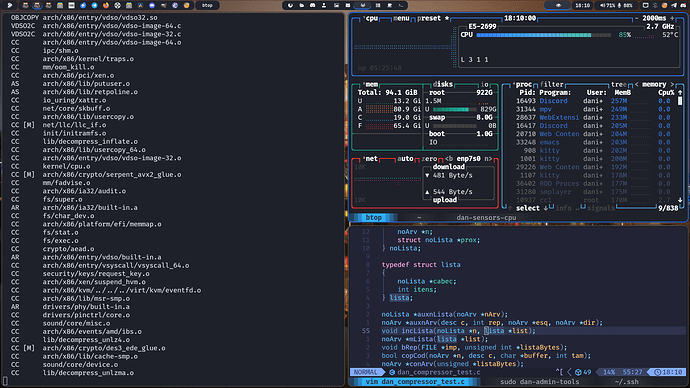This screenshot has height=388, width=690.
Task: Launch Telegram from the top panel
Action: tap(94, 5)
